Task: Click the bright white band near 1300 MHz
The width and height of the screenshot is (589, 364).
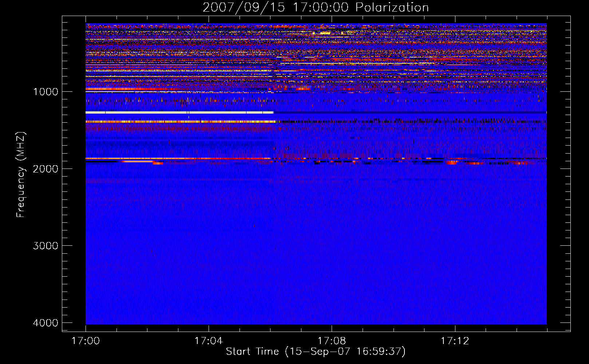Action: coord(179,112)
